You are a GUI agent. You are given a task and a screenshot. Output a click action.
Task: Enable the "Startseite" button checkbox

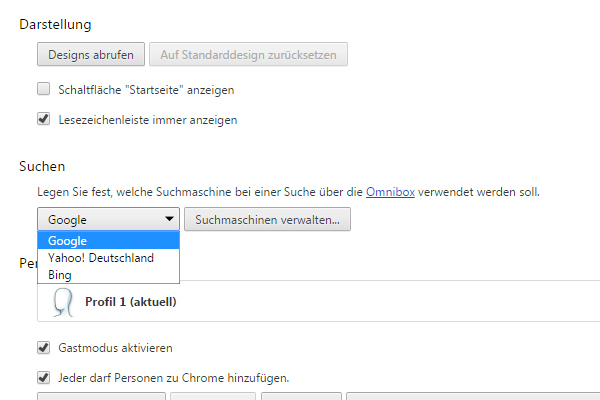pos(44,89)
